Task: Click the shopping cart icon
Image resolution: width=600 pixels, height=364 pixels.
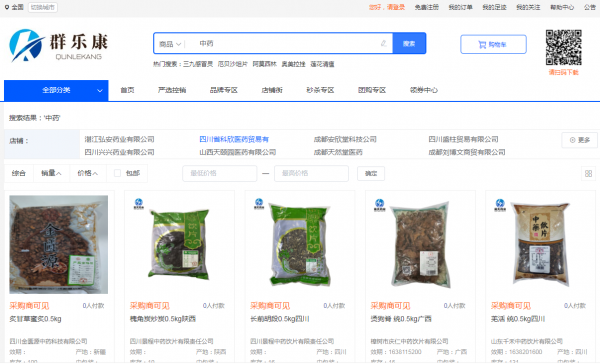Action: pyautogui.click(x=482, y=45)
